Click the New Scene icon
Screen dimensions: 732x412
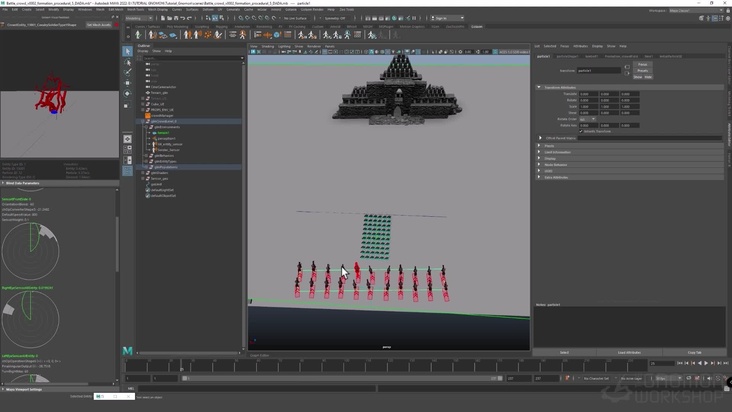tap(163, 18)
